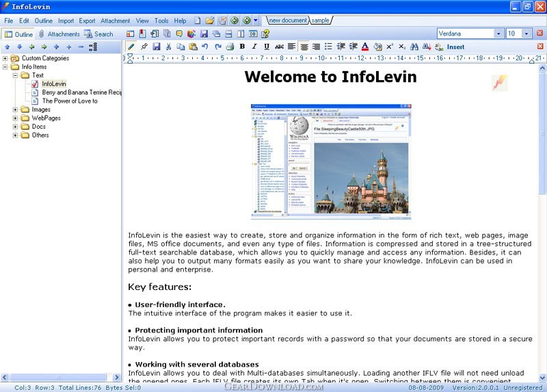Expand the Docs folder
Viewport: 547px width, 392px height.
tap(15, 127)
